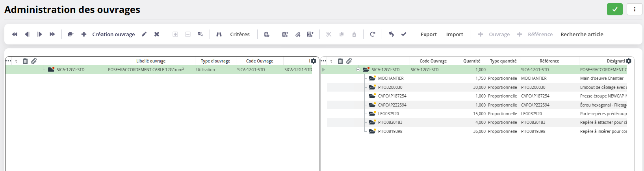The width and height of the screenshot is (644, 171).
Task: Click left grid Code Ouvrage column header
Action: point(260,61)
